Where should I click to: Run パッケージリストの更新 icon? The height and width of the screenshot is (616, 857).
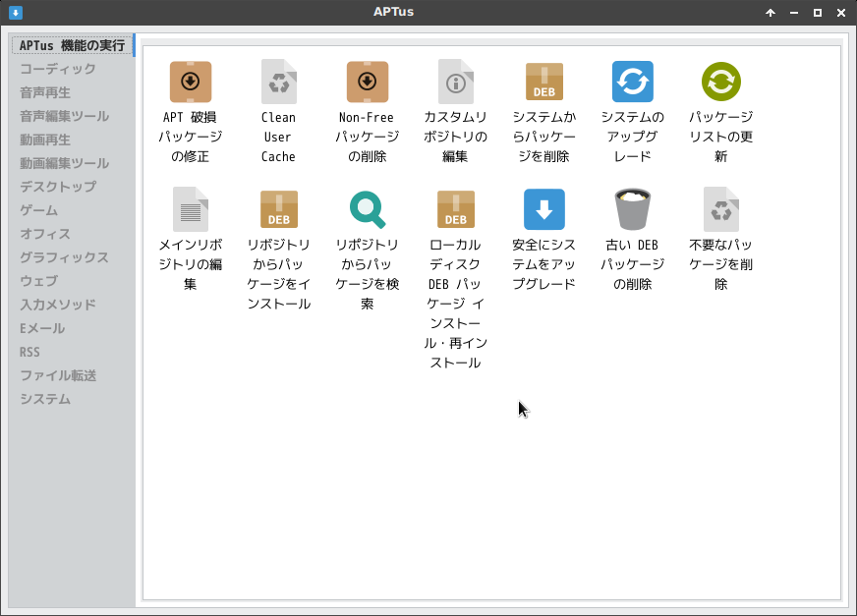point(721,82)
